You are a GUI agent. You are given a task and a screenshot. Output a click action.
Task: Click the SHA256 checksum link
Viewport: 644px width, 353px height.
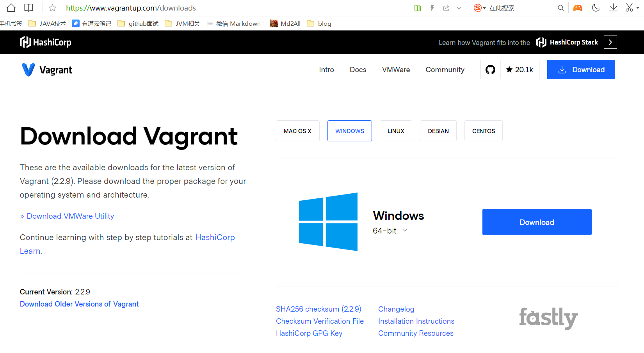[318, 309]
